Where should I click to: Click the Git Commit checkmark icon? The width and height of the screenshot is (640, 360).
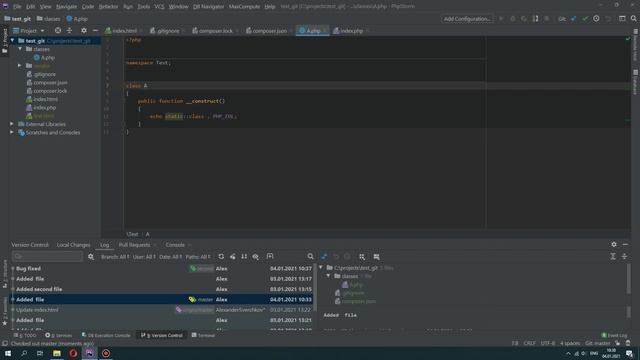pos(585,19)
